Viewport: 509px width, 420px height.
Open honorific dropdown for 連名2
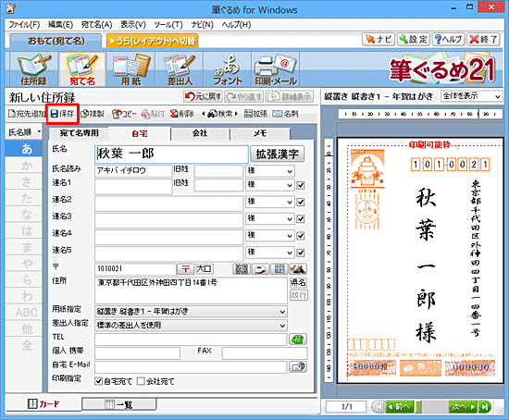[269, 202]
